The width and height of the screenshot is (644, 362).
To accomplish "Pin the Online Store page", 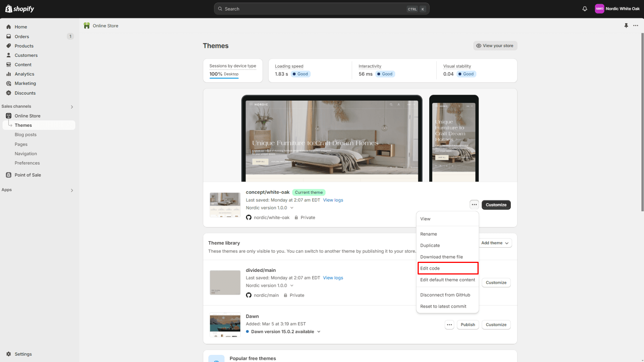I will click(626, 25).
